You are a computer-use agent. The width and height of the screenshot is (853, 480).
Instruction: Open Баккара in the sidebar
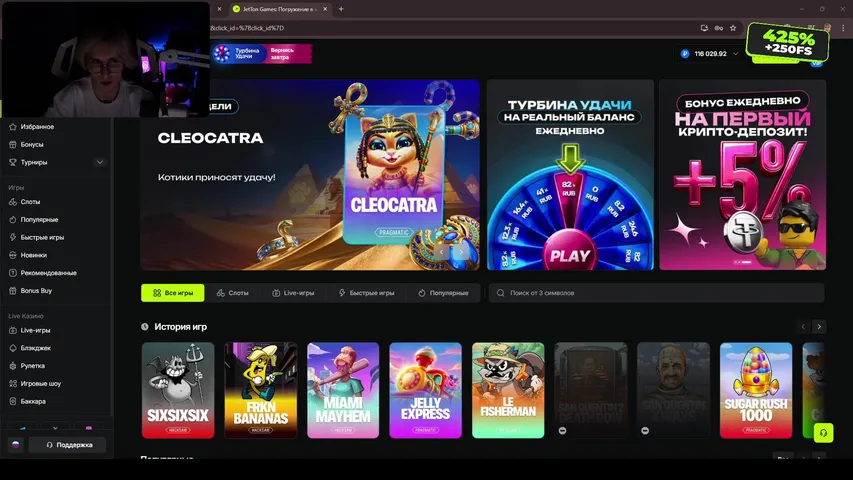click(x=33, y=402)
